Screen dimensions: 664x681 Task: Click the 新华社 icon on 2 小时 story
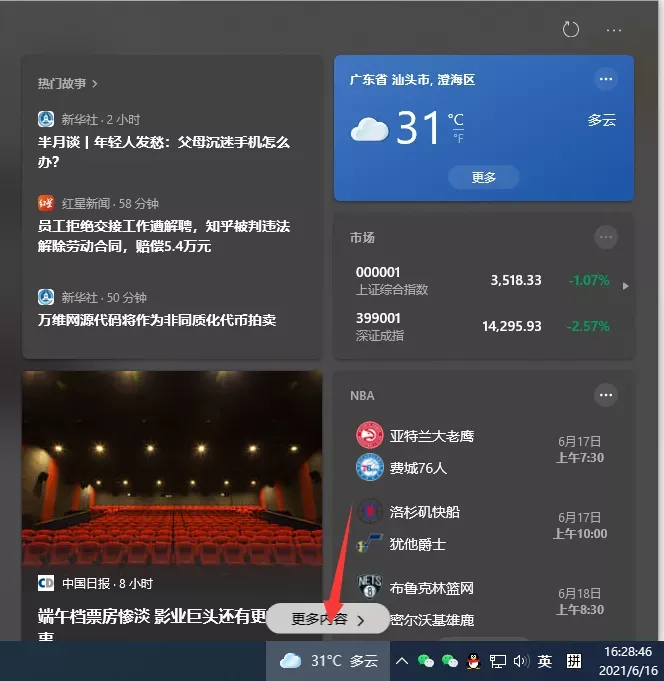point(46,119)
